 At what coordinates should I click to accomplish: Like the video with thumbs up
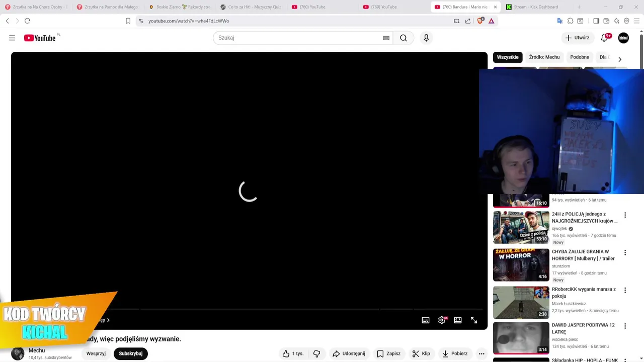[x=293, y=353]
